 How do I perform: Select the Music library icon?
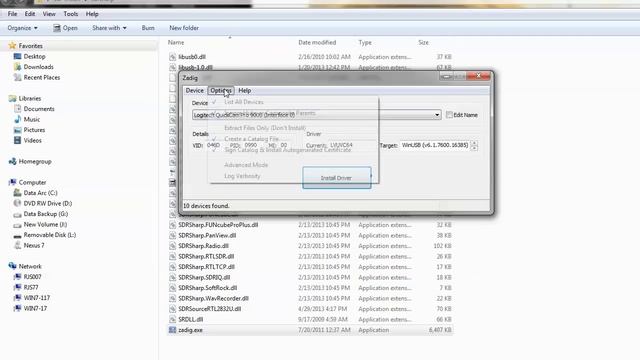[x=17, y=119]
